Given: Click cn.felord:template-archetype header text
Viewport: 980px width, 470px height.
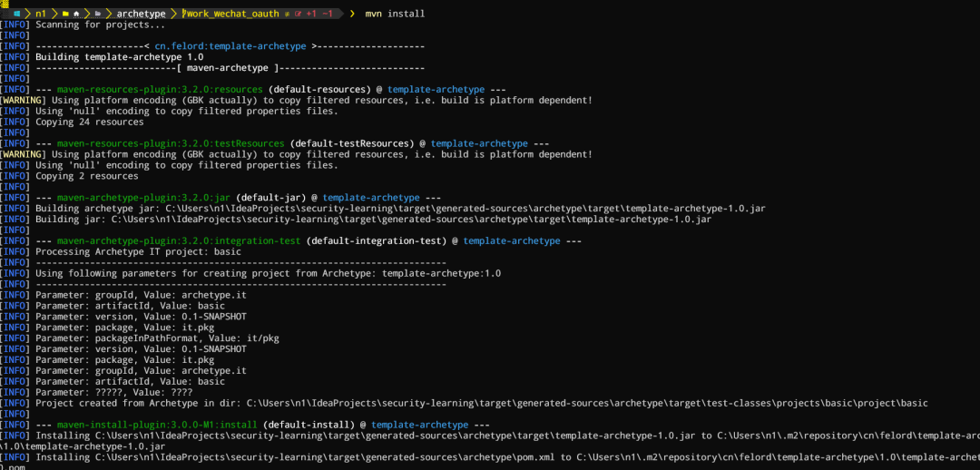Looking at the screenshot, I should (x=230, y=46).
